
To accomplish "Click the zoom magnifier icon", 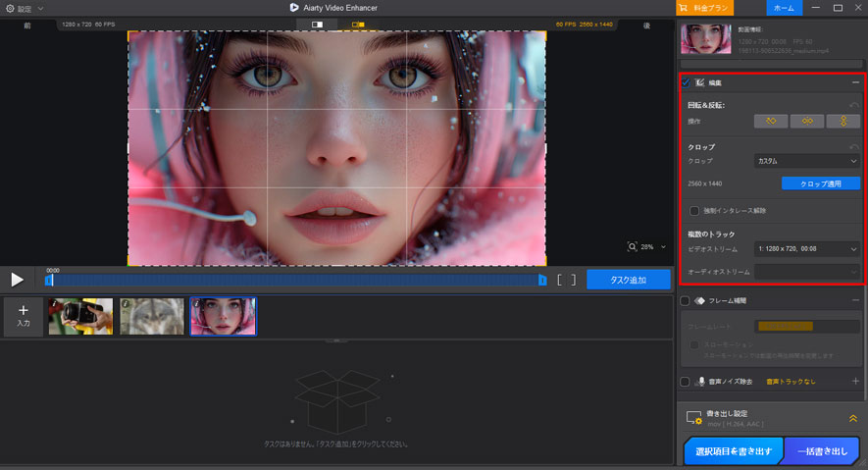I will [x=632, y=247].
